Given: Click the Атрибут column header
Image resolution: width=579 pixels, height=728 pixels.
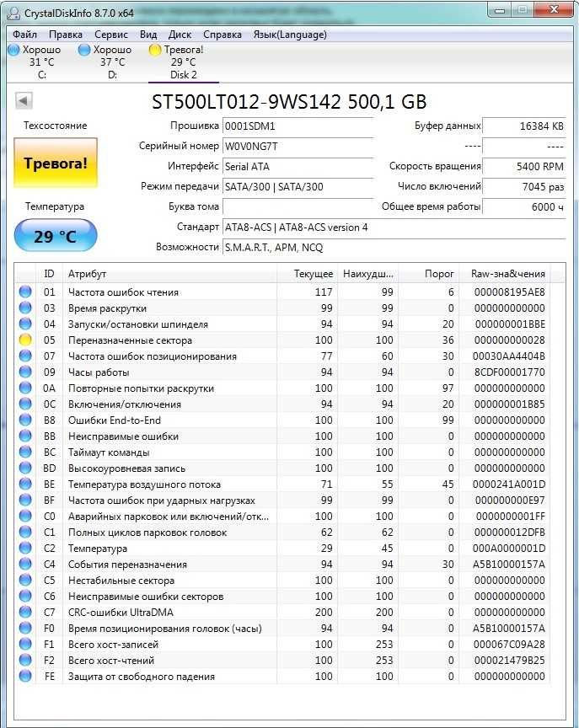Looking at the screenshot, I should click(170, 274).
